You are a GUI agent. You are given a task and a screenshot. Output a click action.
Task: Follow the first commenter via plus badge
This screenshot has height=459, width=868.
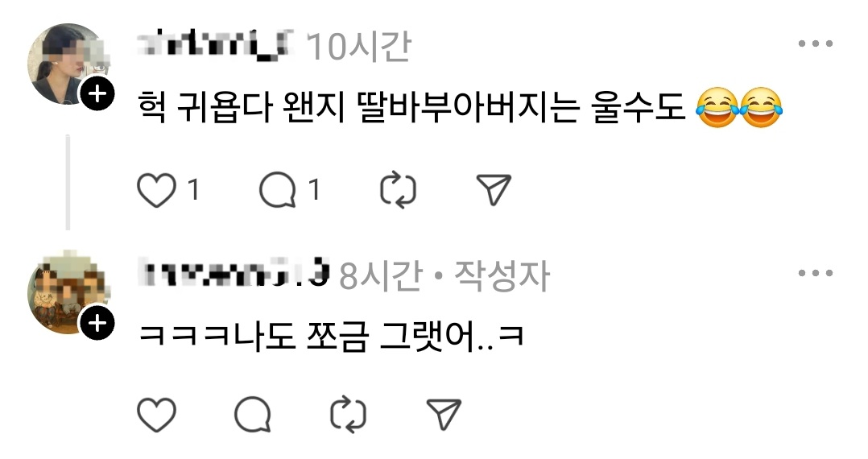[x=97, y=94]
